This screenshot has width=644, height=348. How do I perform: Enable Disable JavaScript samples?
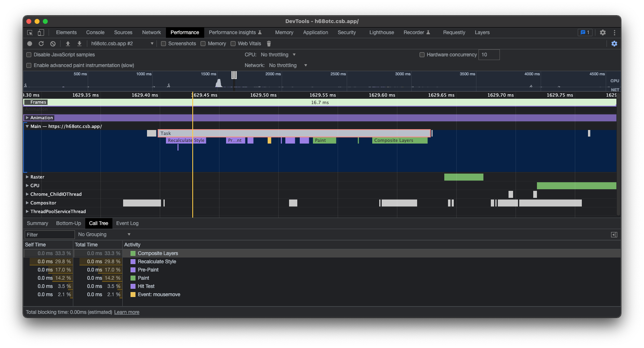pyautogui.click(x=28, y=54)
